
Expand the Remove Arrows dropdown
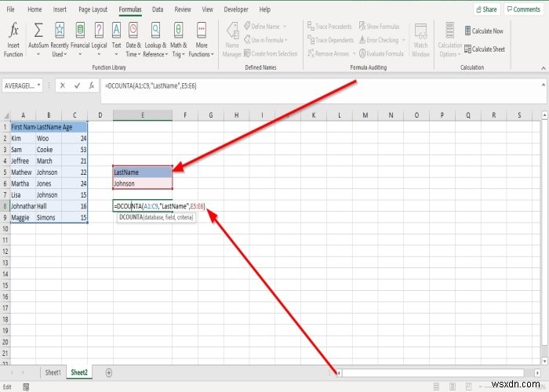(354, 53)
